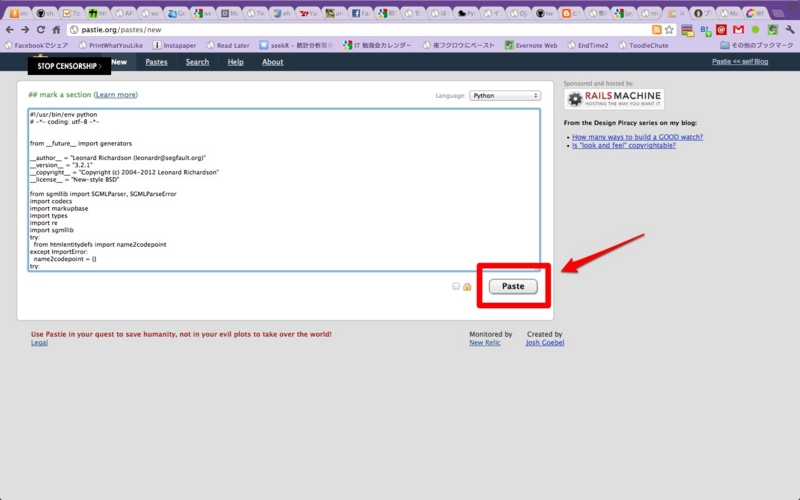The width and height of the screenshot is (800, 500).
Task: Open the Read Later bookmark
Action: click(x=228, y=45)
